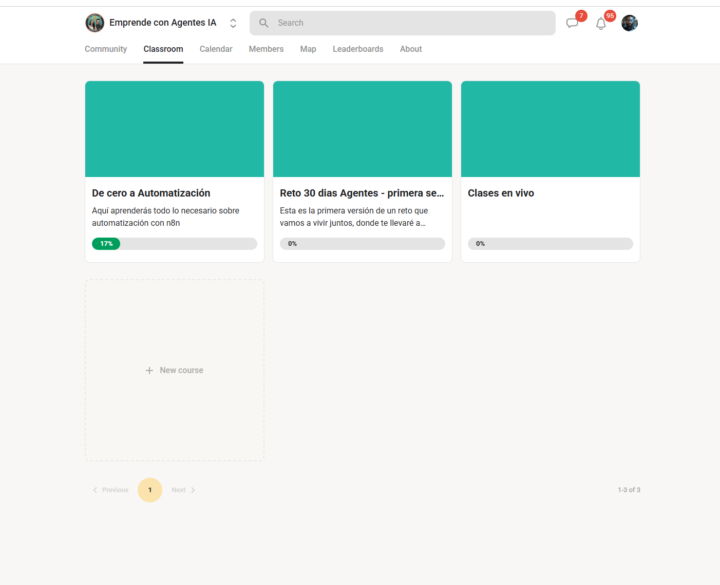Open the notifications bell
Viewport: 720px width, 585px height.
click(601, 23)
